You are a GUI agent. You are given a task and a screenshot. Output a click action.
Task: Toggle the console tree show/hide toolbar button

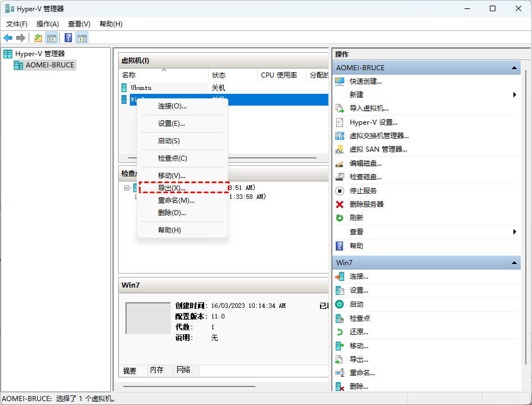(51, 38)
